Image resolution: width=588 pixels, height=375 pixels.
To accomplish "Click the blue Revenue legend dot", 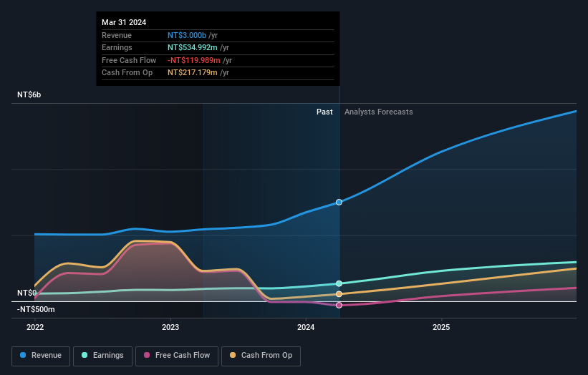I will pyautogui.click(x=23, y=355).
